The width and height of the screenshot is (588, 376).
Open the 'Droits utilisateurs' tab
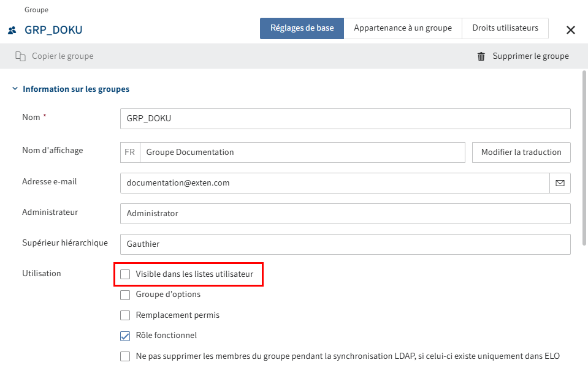point(505,28)
